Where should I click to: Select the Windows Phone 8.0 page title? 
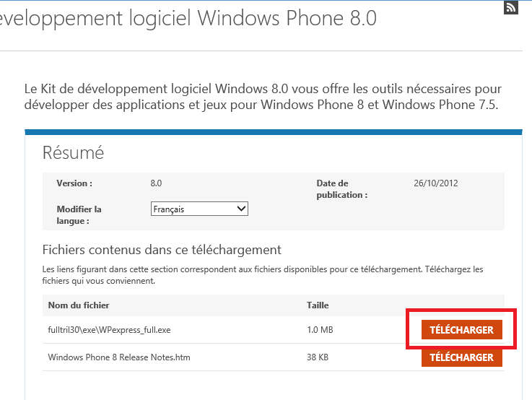[x=188, y=18]
